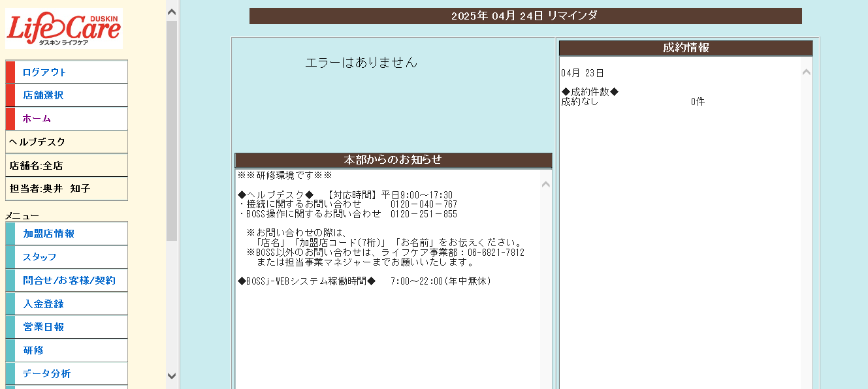Screen dimensions: 868x389
Task: Click the 本部からのお知らせ panel header
Action: coord(393,160)
